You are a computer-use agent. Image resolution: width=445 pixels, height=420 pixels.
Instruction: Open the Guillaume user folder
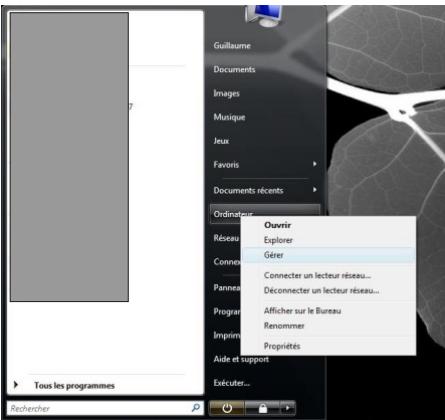(x=232, y=45)
